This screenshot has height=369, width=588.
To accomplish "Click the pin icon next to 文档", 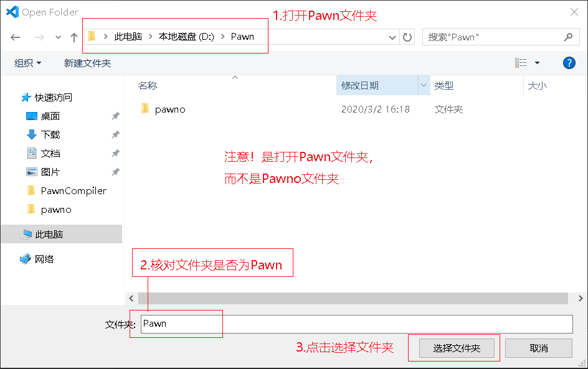I will click(x=115, y=153).
